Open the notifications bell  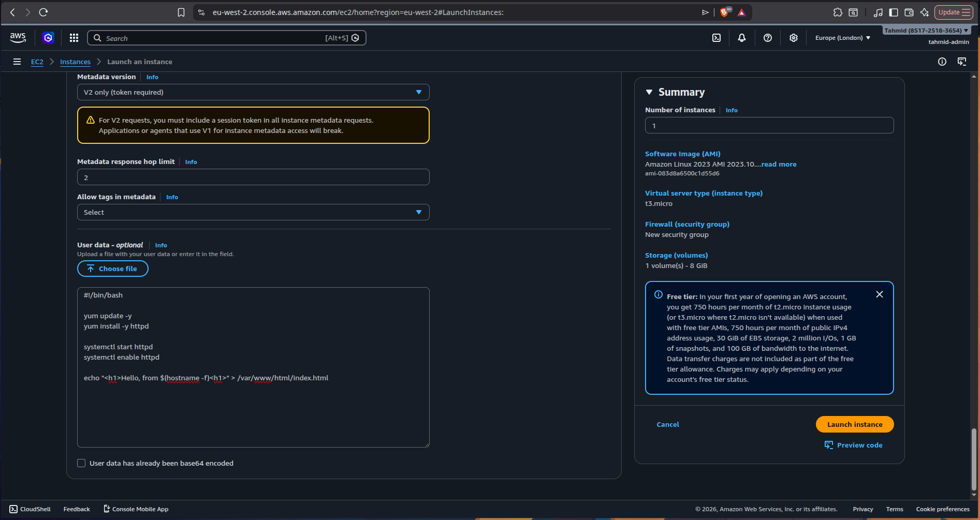pos(742,38)
